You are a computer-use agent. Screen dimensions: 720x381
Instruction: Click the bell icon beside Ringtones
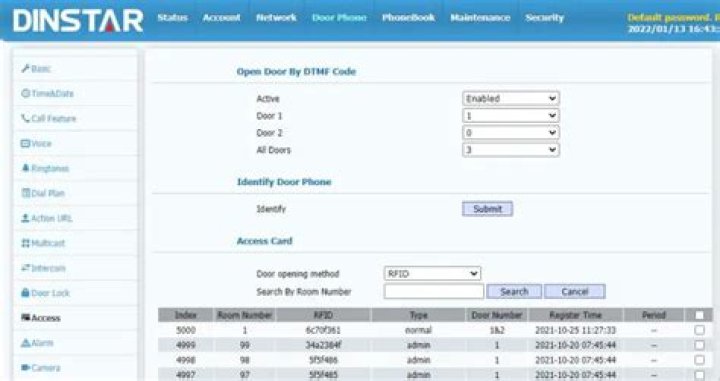pyautogui.click(x=26, y=168)
